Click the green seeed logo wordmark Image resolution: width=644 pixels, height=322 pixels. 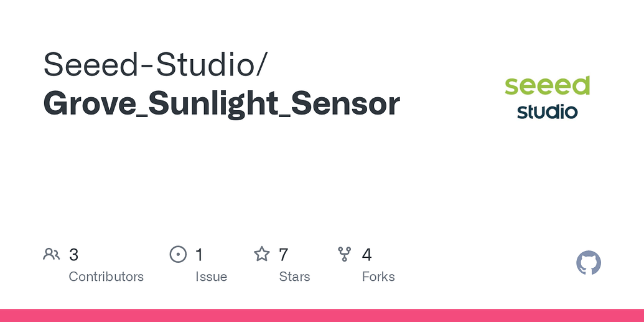pos(548,85)
